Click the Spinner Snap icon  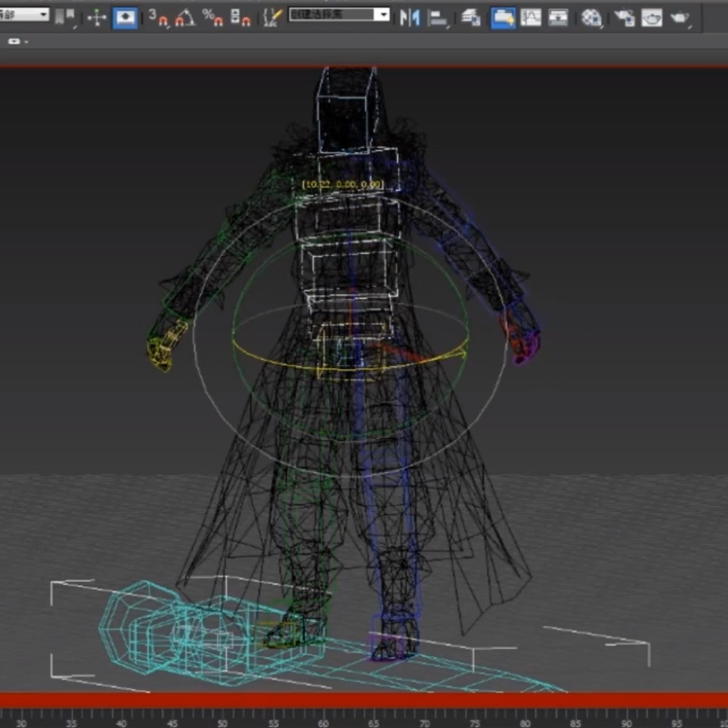[x=240, y=18]
